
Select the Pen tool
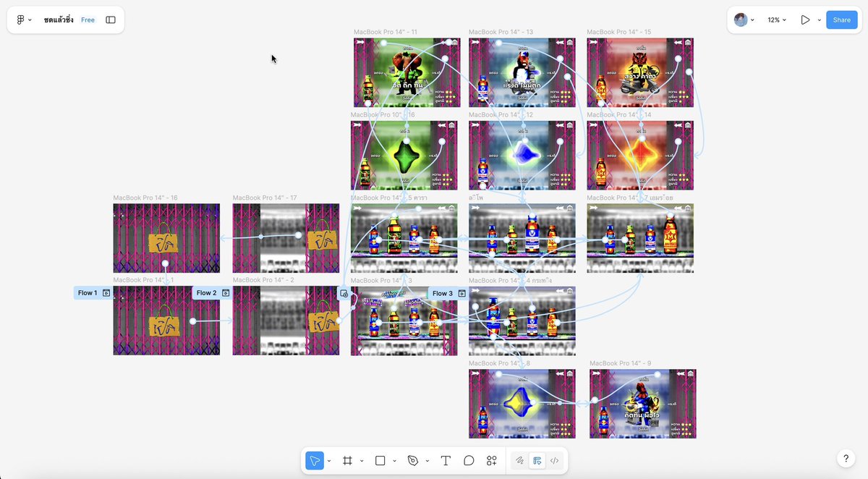pyautogui.click(x=413, y=460)
